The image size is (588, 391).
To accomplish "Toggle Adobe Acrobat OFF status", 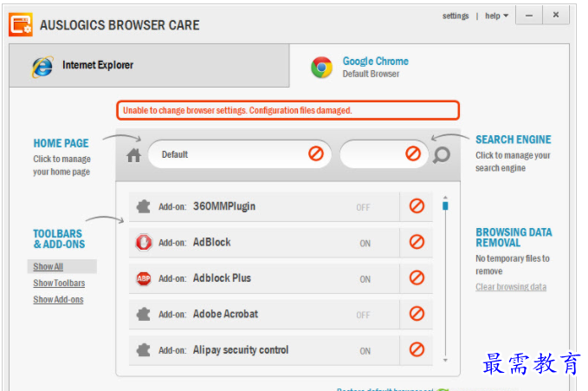I will coord(363,315).
